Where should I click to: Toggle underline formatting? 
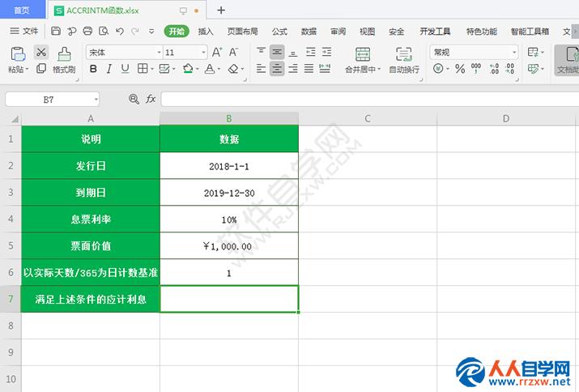tap(126, 68)
